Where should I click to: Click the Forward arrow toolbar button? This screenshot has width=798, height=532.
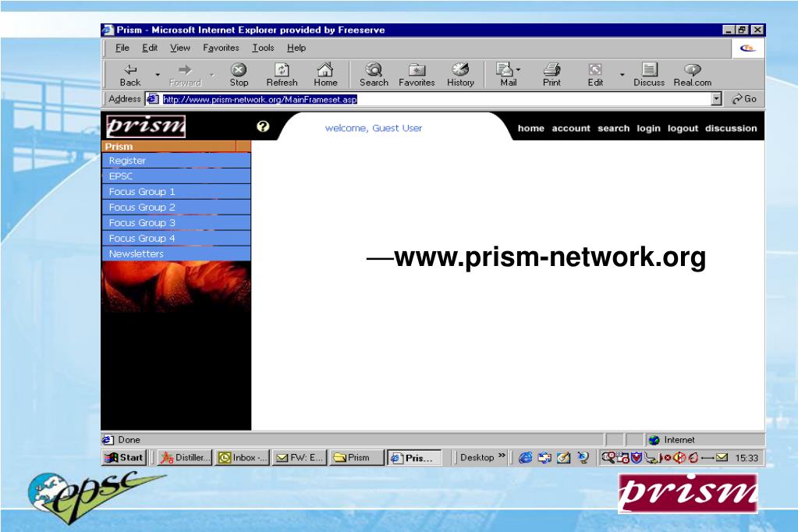(x=185, y=74)
